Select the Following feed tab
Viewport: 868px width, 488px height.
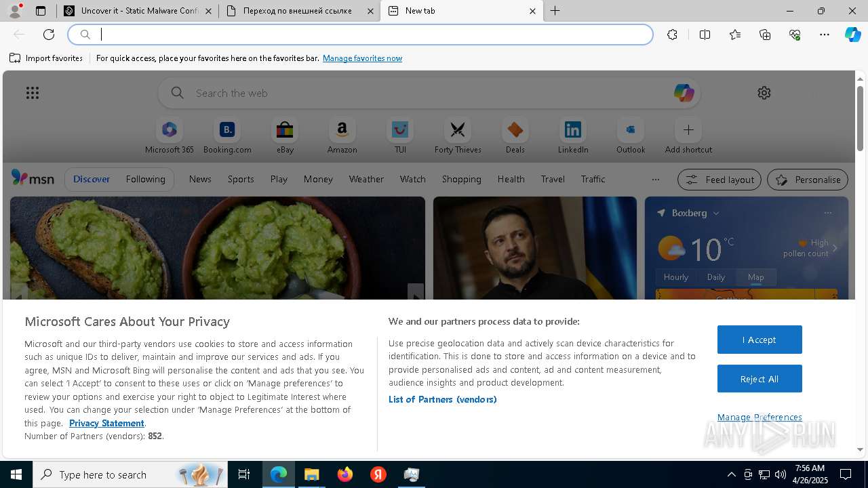tap(145, 179)
